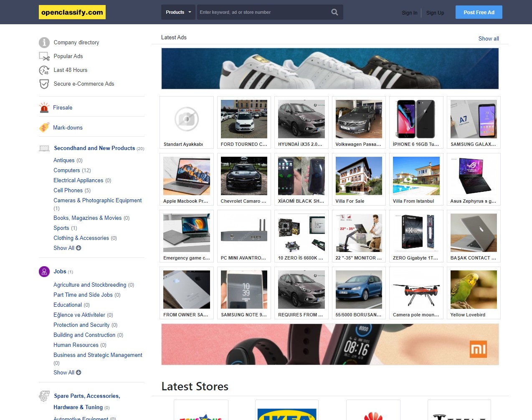The width and height of the screenshot is (532, 420).
Task: Click the purple Jobs category icon
Action: coord(44,272)
